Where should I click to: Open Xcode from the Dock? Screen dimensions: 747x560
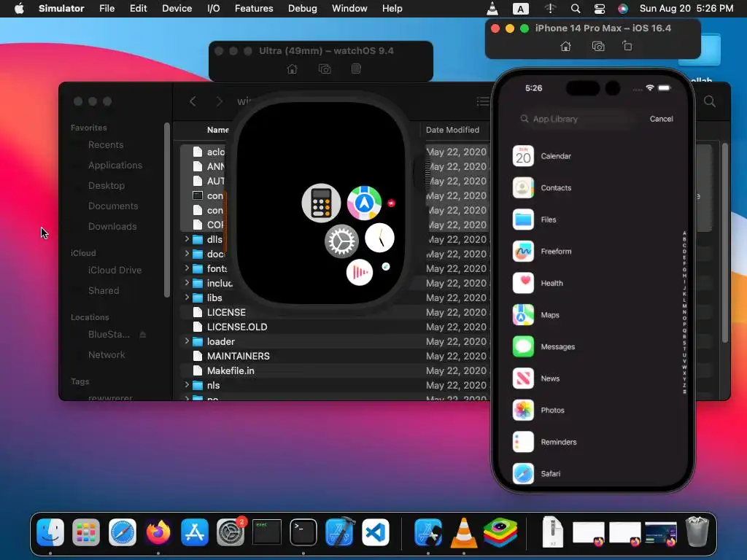(x=340, y=532)
